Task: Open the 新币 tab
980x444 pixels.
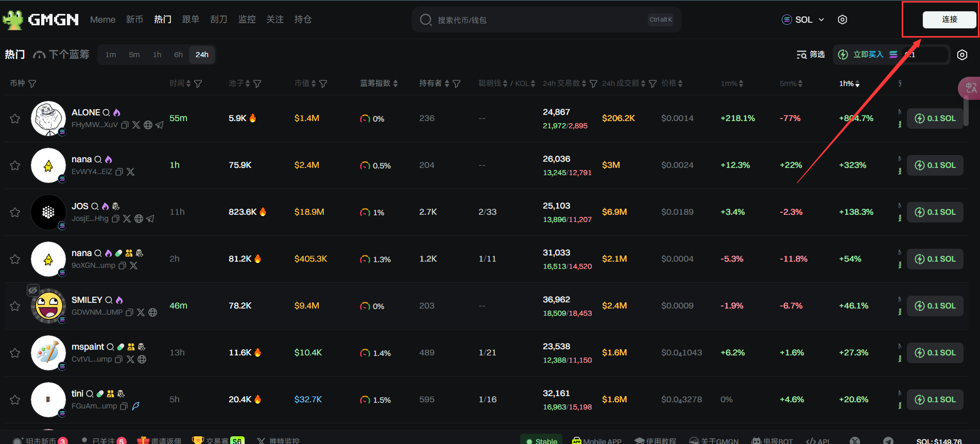Action: tap(134, 20)
